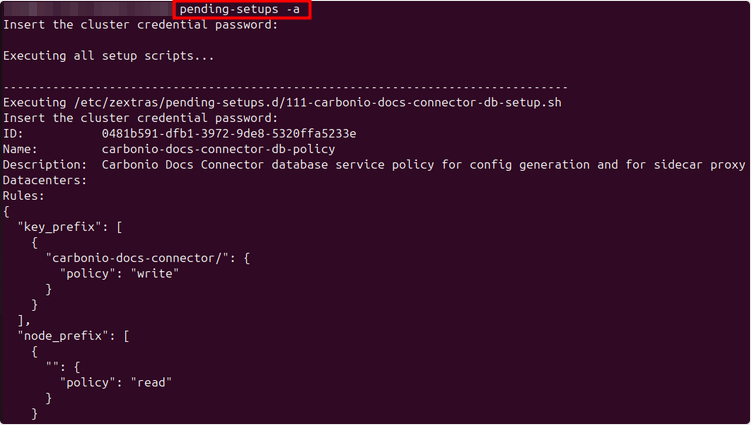Click the second cluster credential password prompt

coord(140,118)
